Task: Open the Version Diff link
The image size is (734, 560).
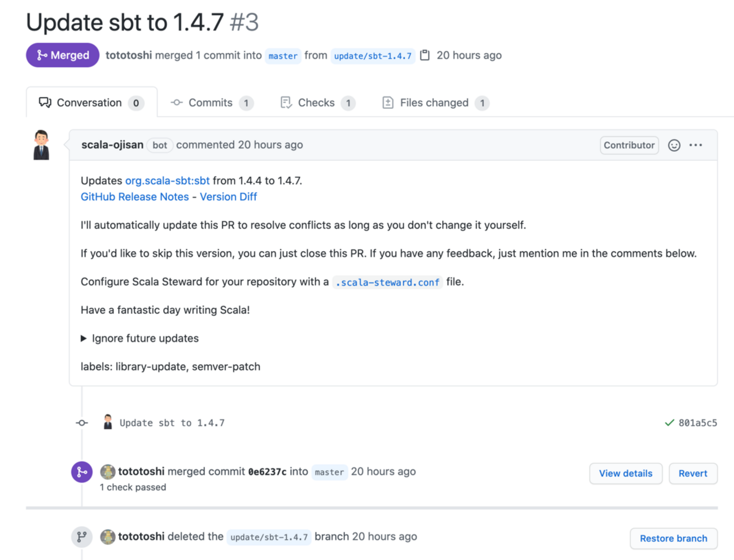Action: click(x=228, y=197)
